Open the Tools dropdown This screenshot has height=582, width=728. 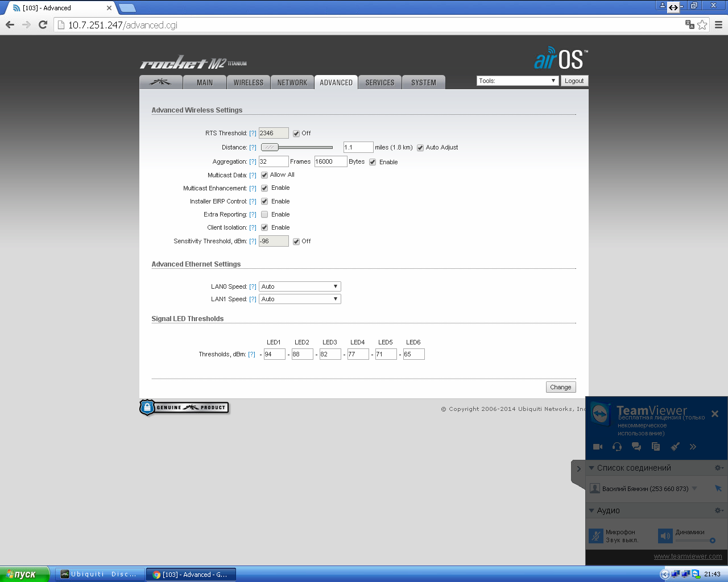(517, 81)
